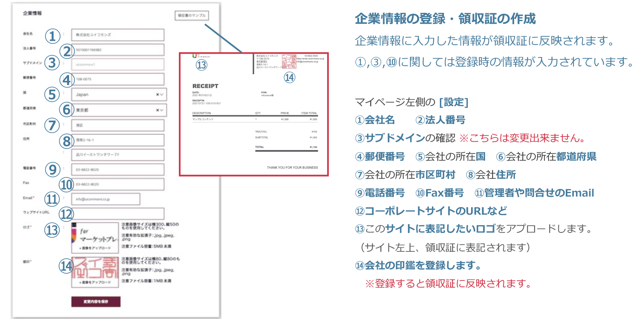Upload company seal via 認印 upload box
The image size is (644, 319).
95,272
